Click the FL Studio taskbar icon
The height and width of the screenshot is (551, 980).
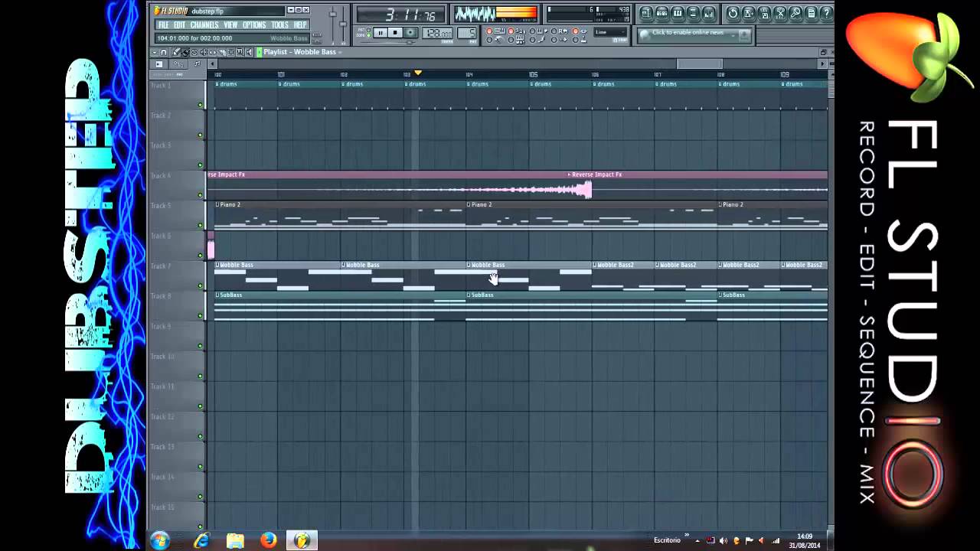tap(302, 540)
